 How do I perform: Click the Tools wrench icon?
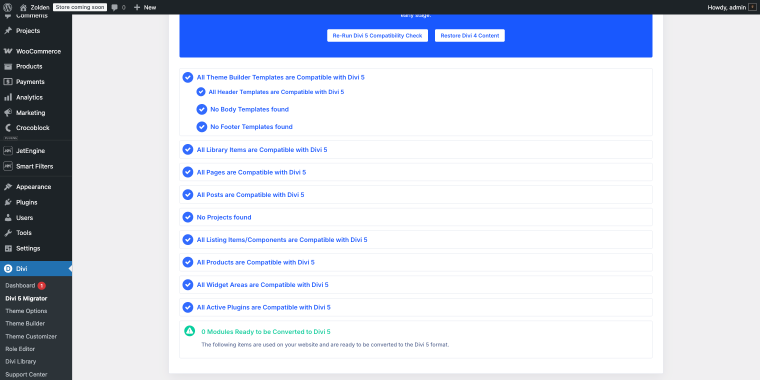click(8, 233)
